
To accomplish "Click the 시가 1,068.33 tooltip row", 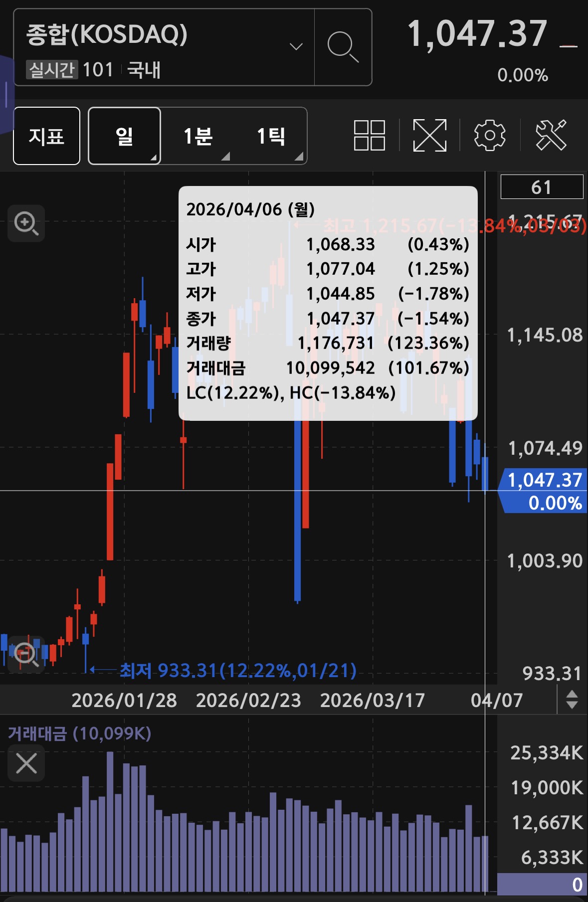I will pos(328,244).
